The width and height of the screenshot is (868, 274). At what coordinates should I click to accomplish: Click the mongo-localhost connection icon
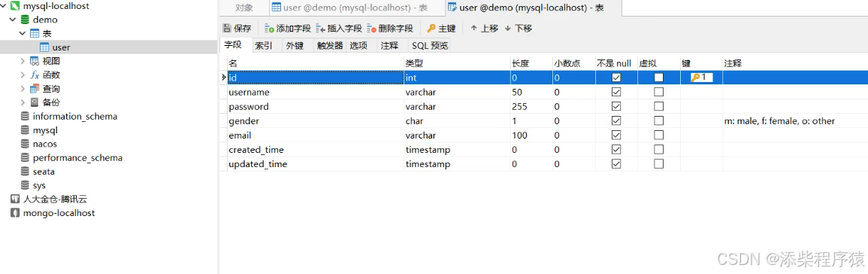click(16, 213)
